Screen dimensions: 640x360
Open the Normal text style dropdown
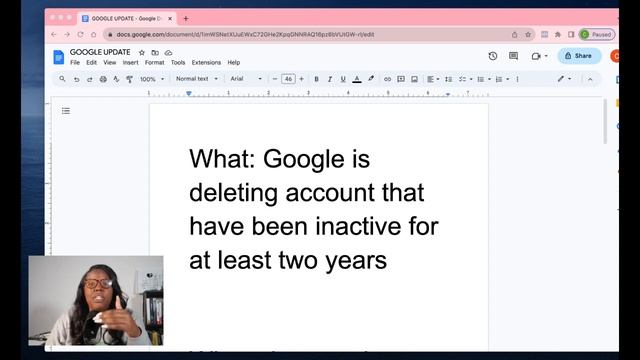point(197,79)
